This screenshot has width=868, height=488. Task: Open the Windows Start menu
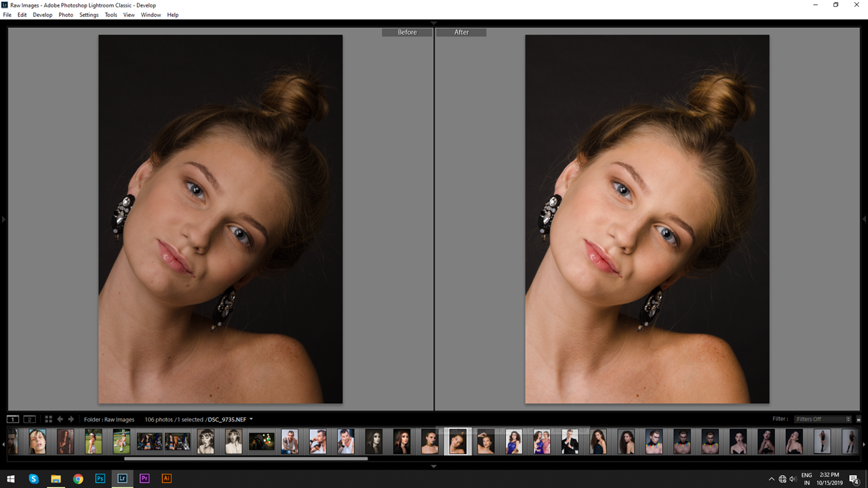coord(11,479)
